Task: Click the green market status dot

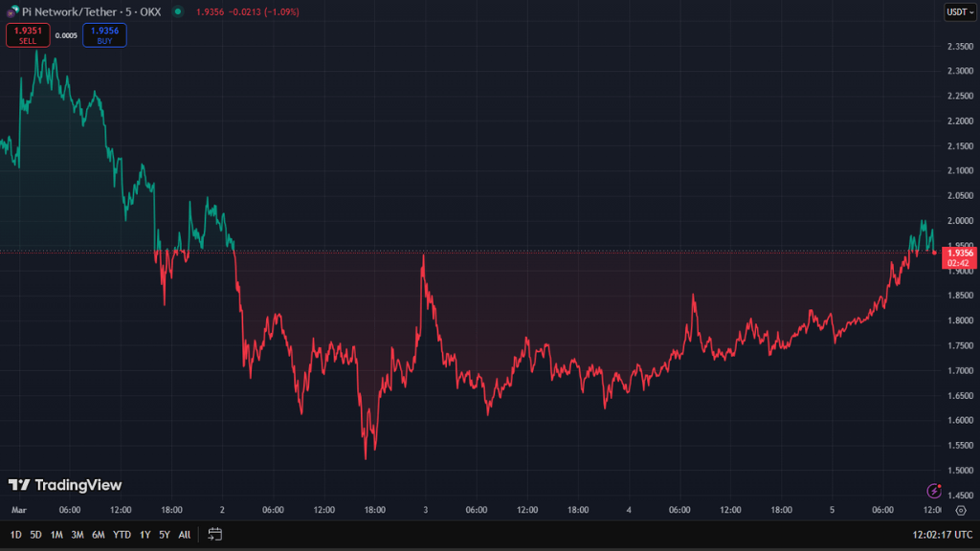Action: [x=178, y=11]
